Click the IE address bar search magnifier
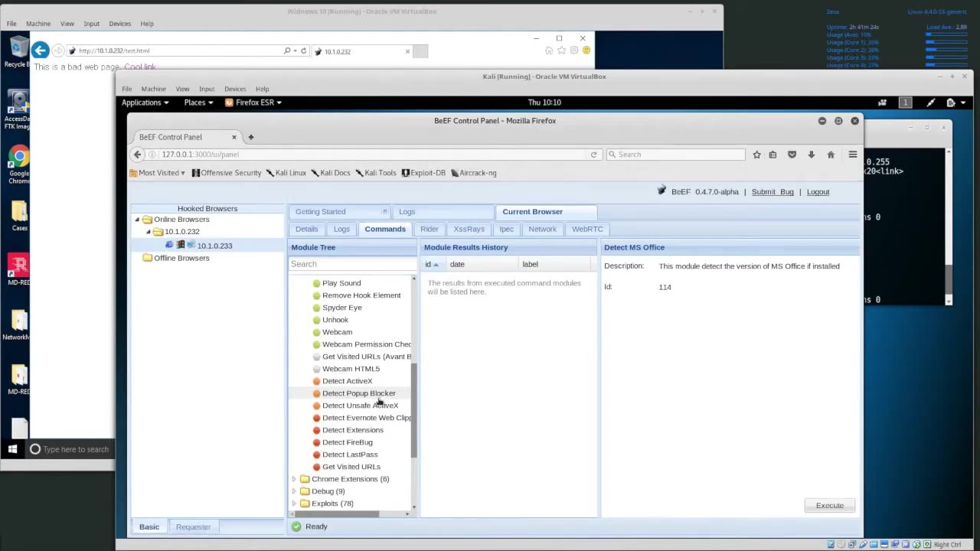 [287, 51]
